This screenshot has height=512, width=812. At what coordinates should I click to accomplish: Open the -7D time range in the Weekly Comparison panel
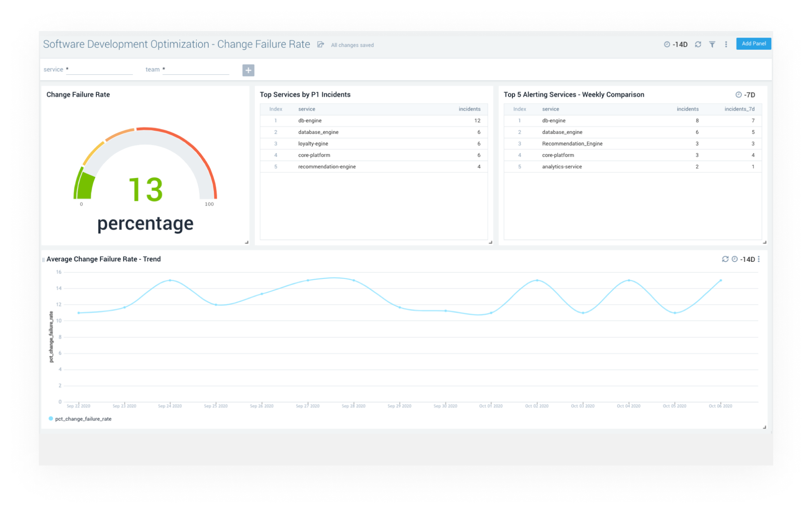click(x=750, y=95)
